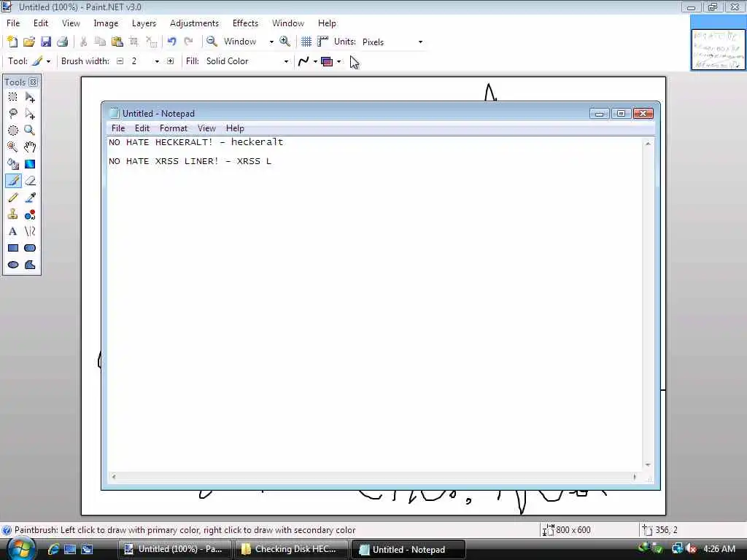Open the Tool chooser dropdown arrow
747x560 pixels.
[48, 61]
